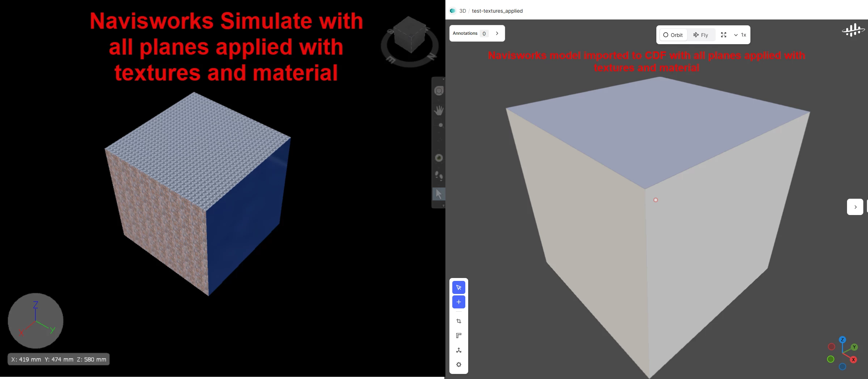
Task: Click the unlabeled dark red gizmo circle
Action: 831,347
